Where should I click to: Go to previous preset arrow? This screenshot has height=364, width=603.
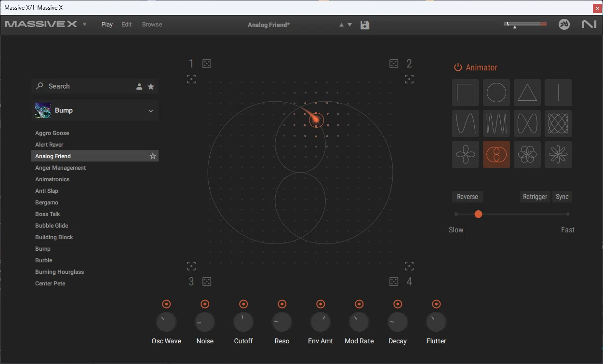[341, 25]
